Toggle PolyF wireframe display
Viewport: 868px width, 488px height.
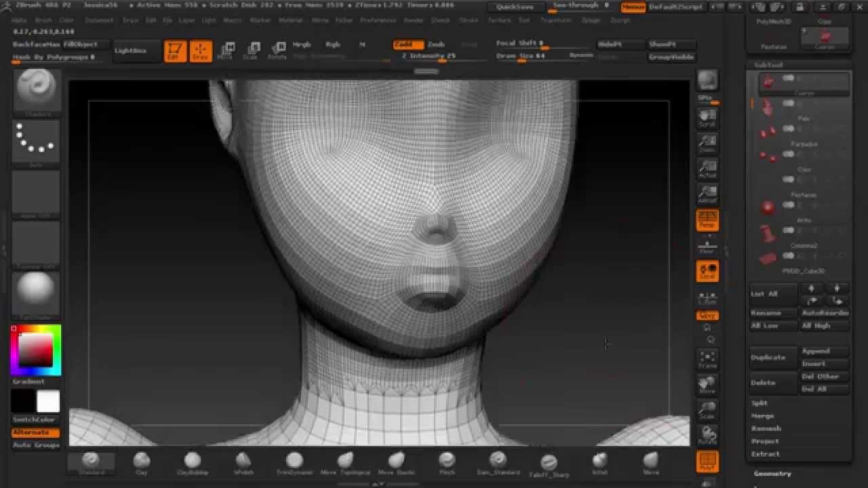coord(707,463)
